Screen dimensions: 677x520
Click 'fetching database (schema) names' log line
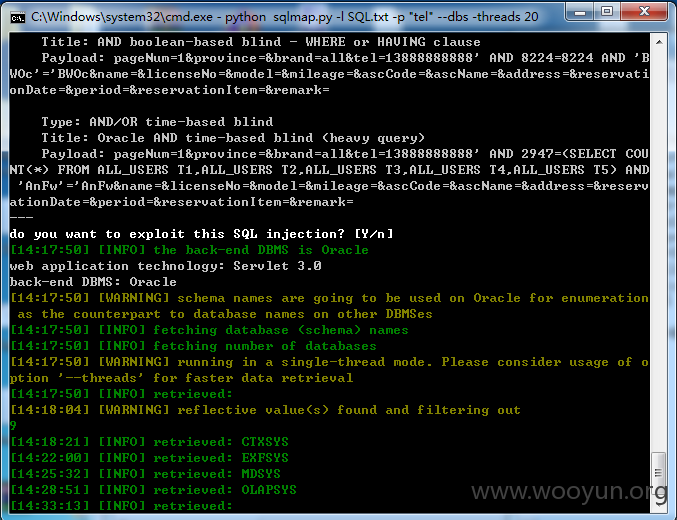[x=209, y=330]
